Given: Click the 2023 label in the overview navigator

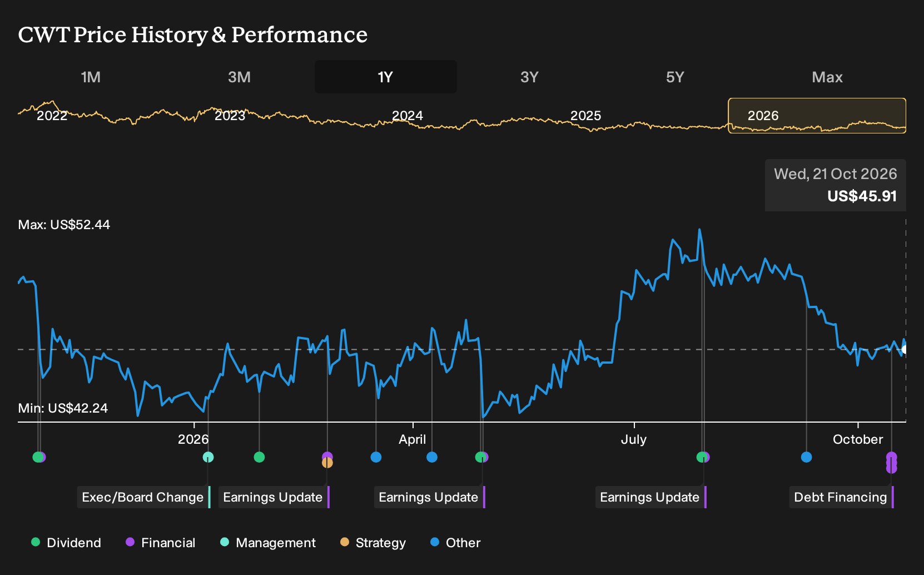Looking at the screenshot, I should (230, 116).
